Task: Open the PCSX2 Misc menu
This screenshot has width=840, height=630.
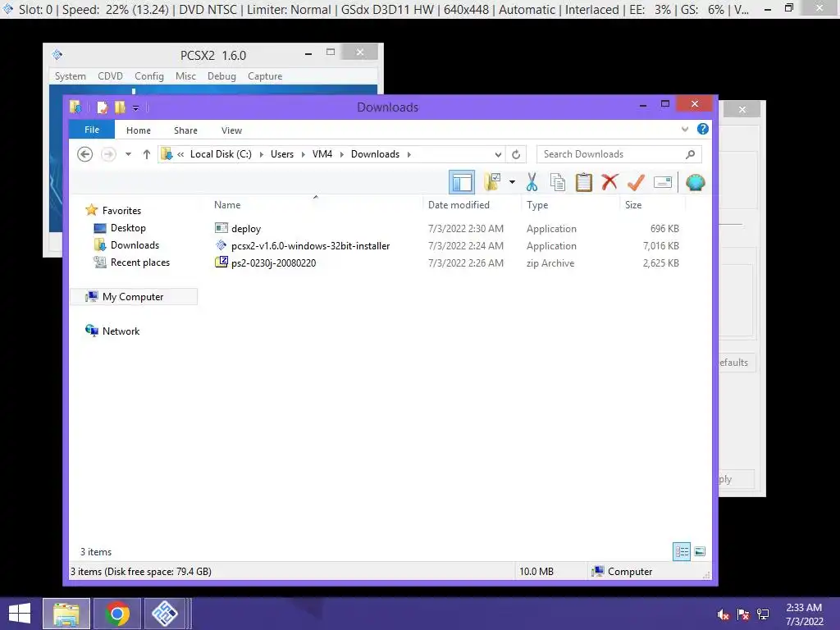Action: coord(185,76)
